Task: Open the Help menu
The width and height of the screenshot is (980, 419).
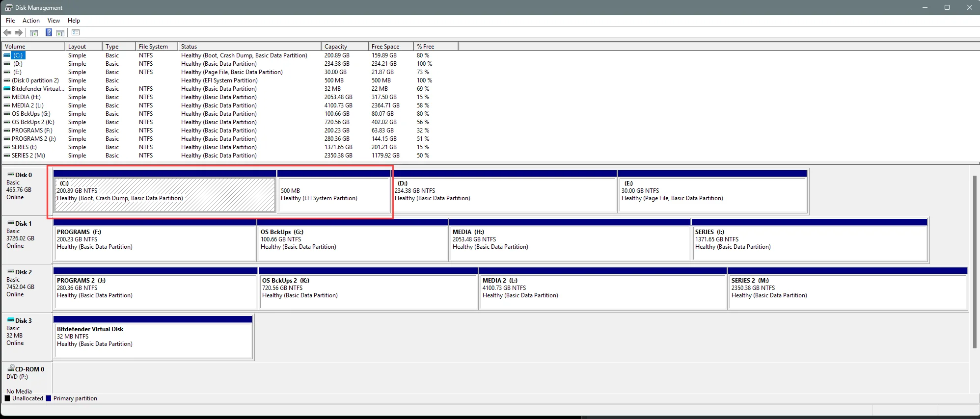Action: click(74, 21)
